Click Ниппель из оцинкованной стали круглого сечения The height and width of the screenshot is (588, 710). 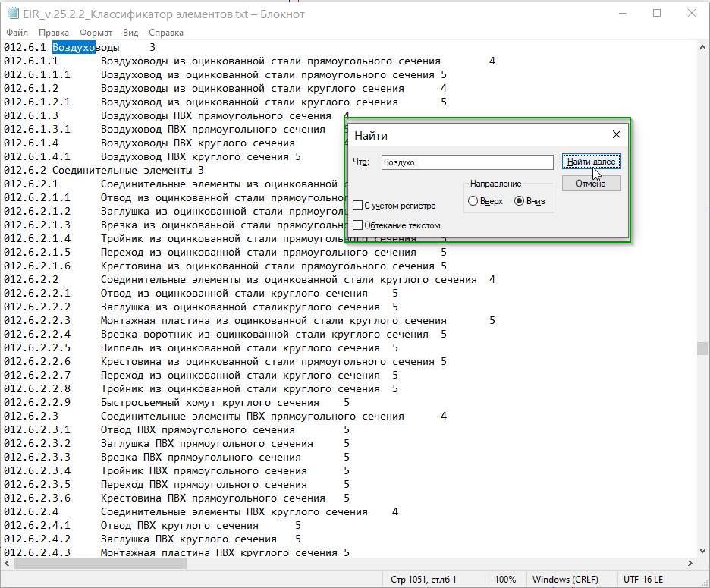[x=240, y=348]
